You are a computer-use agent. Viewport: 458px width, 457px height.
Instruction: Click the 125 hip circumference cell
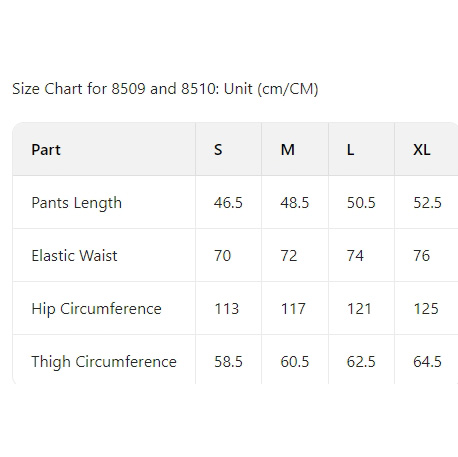coord(426,309)
